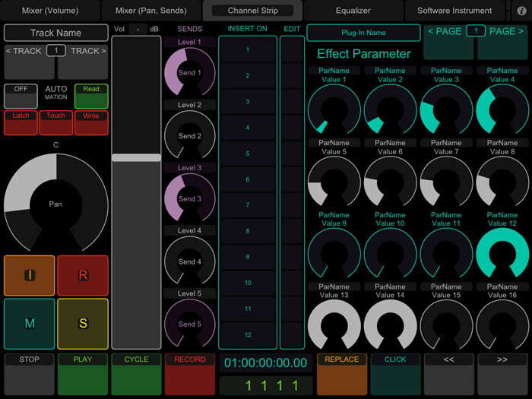
Task: Arm recording with the R button
Action: tap(83, 275)
